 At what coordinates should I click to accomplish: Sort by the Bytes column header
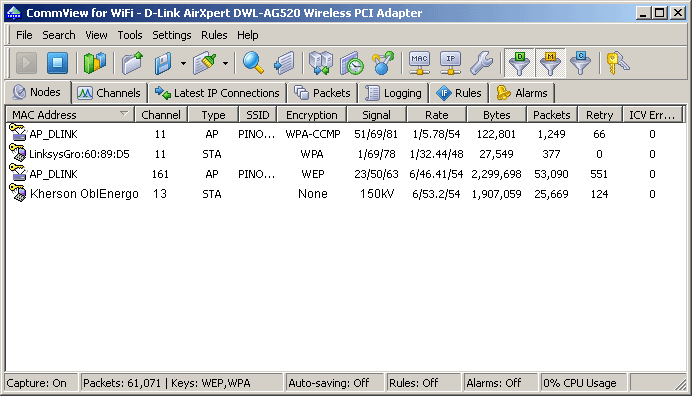click(496, 115)
